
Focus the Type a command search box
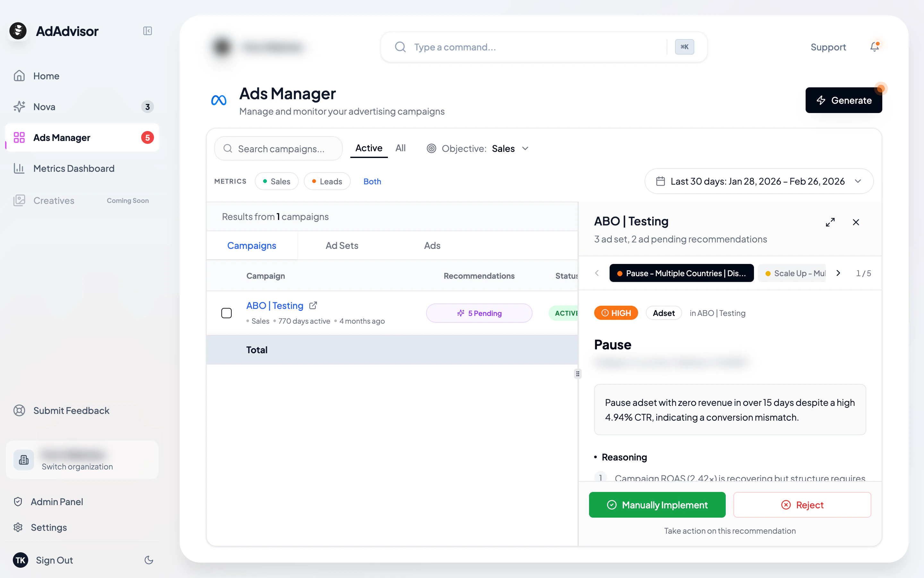click(x=544, y=47)
